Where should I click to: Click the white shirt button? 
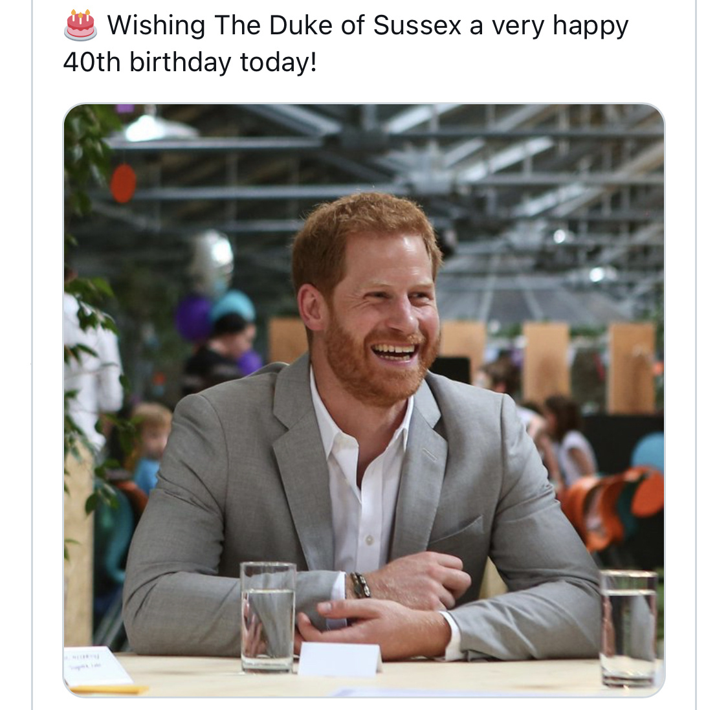coord(370,540)
